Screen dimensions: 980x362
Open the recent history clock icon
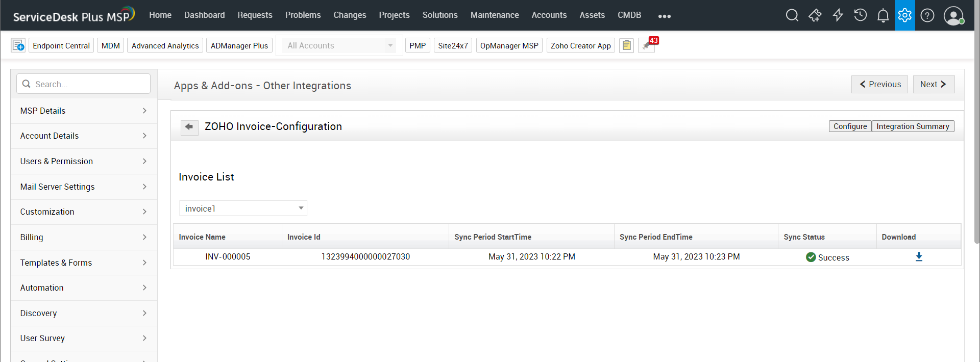860,15
